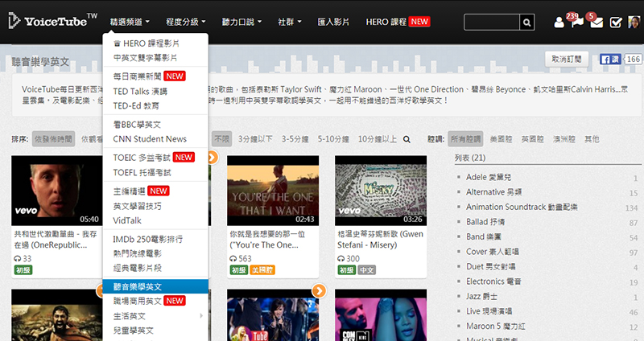Click the search icon after duration filters
Image resolution: width=644 pixels, height=341 pixels.
[x=407, y=139]
